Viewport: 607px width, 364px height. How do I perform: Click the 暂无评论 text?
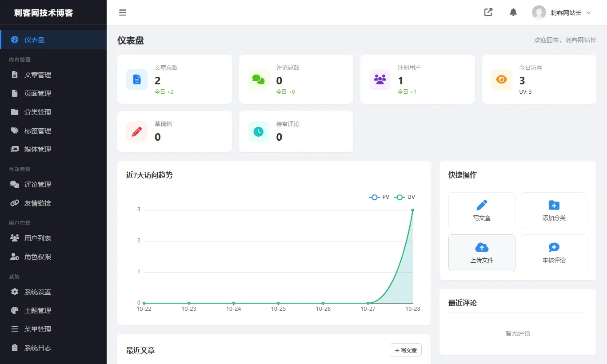point(518,333)
